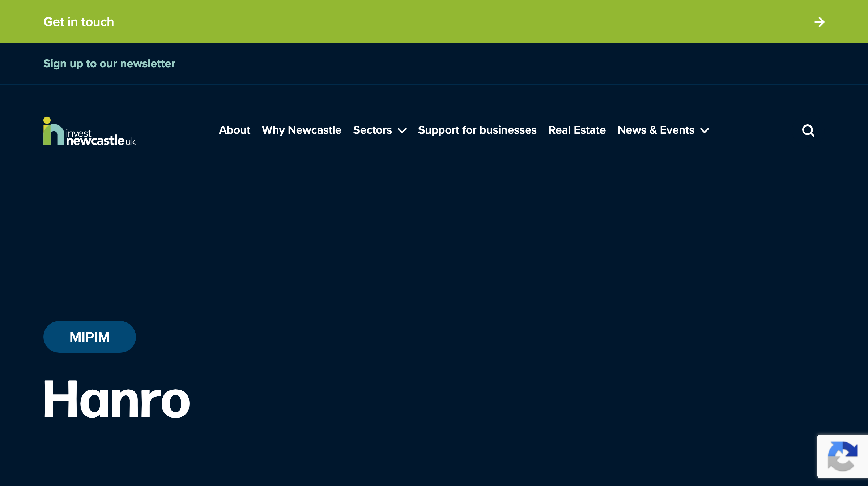Select News & Events menu
Screen dimensions: 868x488
click(x=656, y=130)
